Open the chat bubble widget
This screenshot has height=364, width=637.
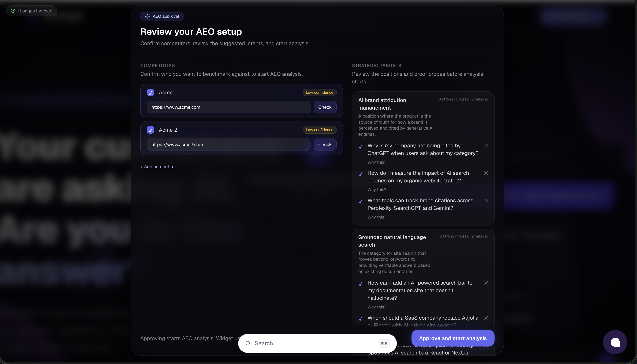coord(615,342)
